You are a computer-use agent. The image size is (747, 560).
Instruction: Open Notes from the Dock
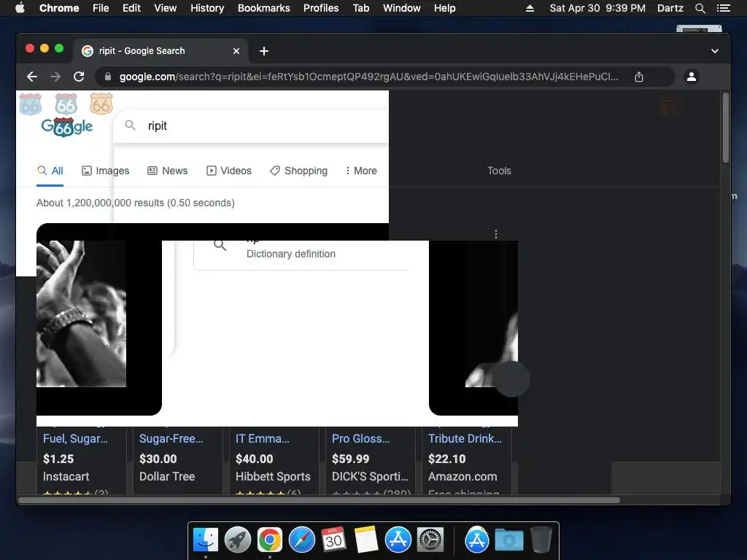366,540
